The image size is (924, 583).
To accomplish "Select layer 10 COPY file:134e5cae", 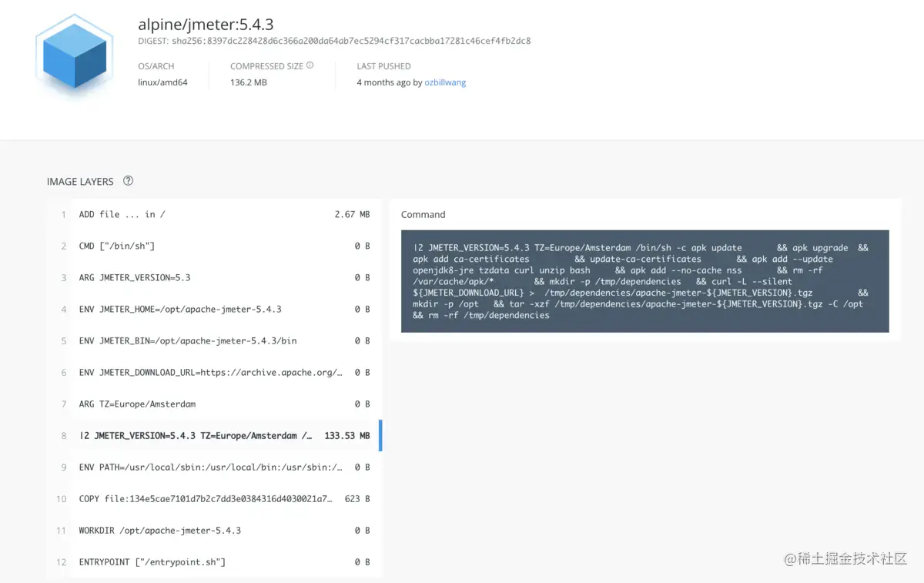I will coord(213,498).
